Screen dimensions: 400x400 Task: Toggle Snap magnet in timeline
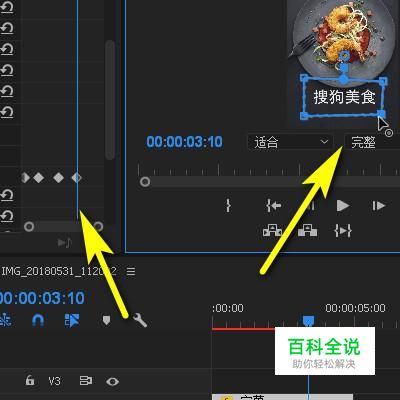point(38,320)
